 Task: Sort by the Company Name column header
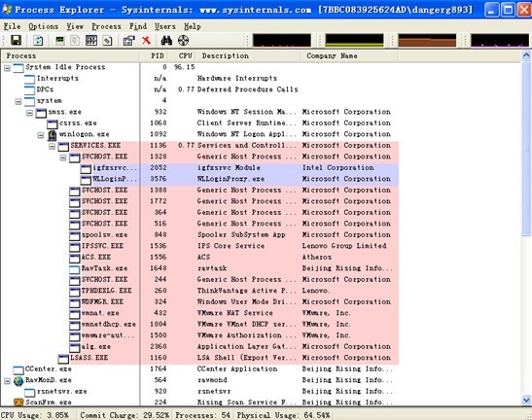[x=349, y=55]
